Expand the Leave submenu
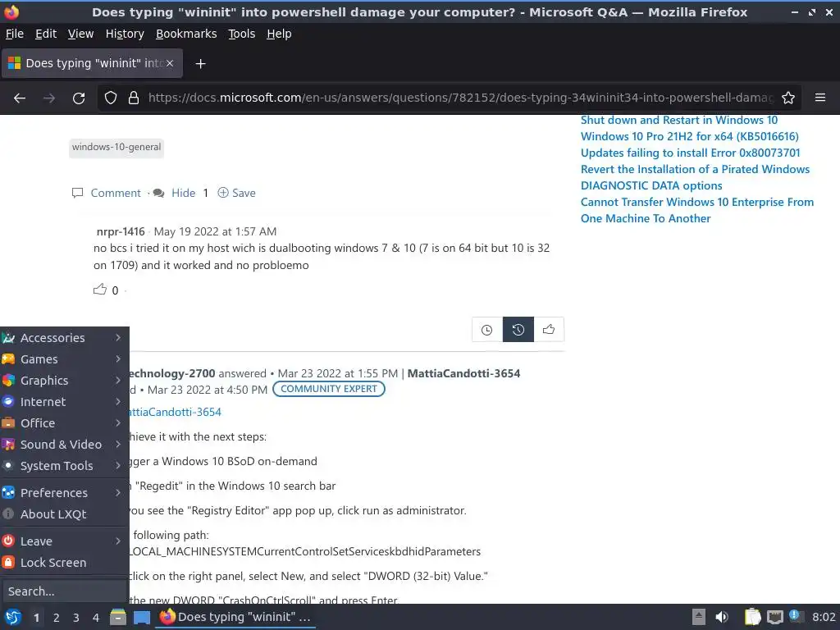 click(x=64, y=541)
